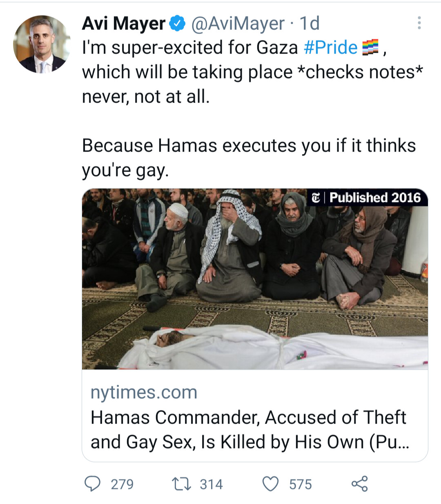This screenshot has width=441, height=504.
Task: Click the NYT logo on image
Action: click(316, 198)
